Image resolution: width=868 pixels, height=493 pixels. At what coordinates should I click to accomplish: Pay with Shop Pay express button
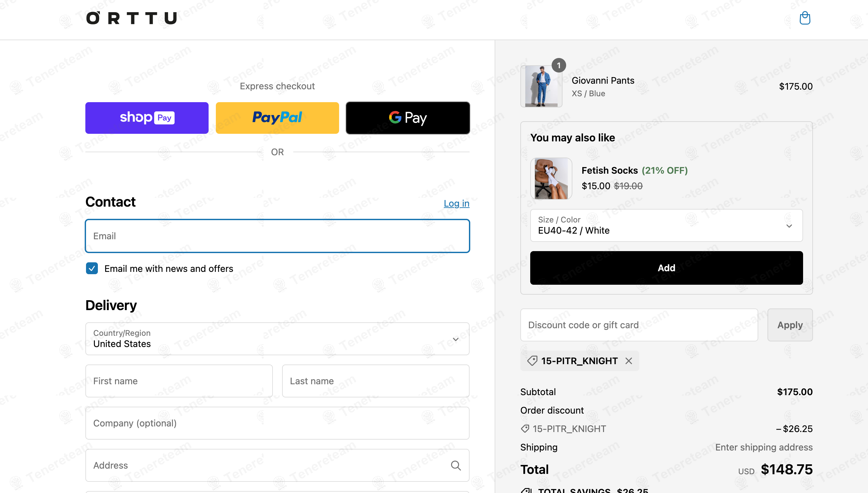click(x=147, y=118)
